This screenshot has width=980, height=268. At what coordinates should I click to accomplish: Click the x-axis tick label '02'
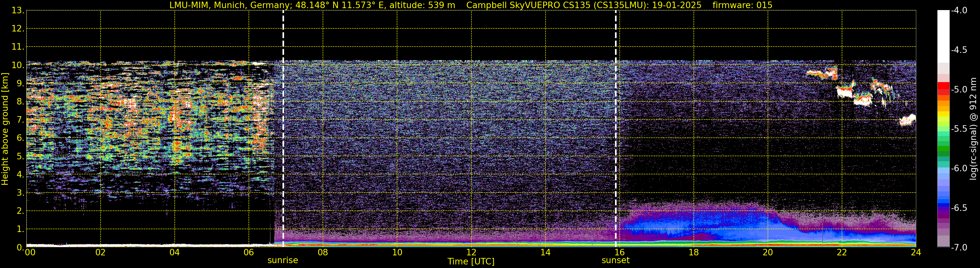100,252
